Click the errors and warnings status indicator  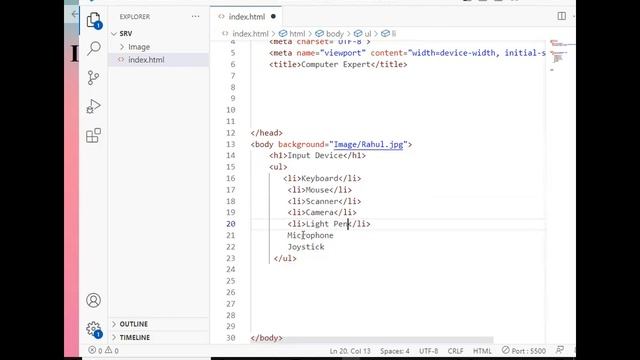tap(103, 350)
